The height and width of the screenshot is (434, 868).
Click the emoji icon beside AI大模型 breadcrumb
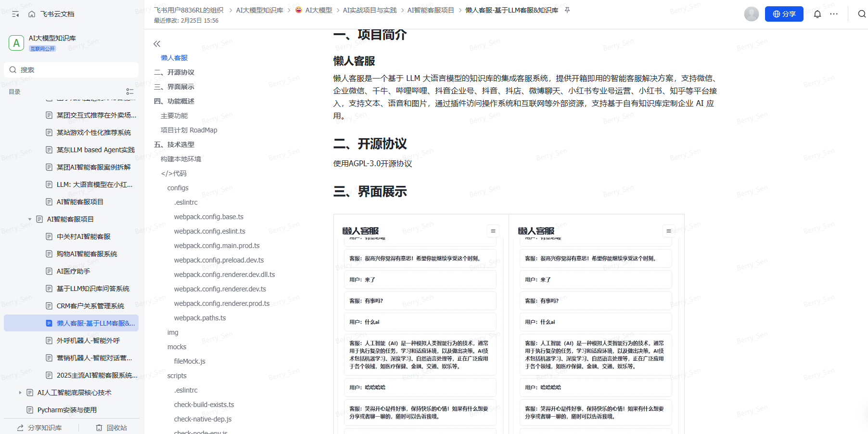coord(298,10)
